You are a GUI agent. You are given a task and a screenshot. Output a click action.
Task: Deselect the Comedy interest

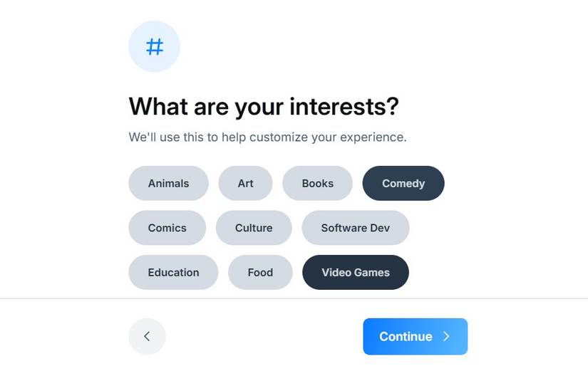[403, 183]
